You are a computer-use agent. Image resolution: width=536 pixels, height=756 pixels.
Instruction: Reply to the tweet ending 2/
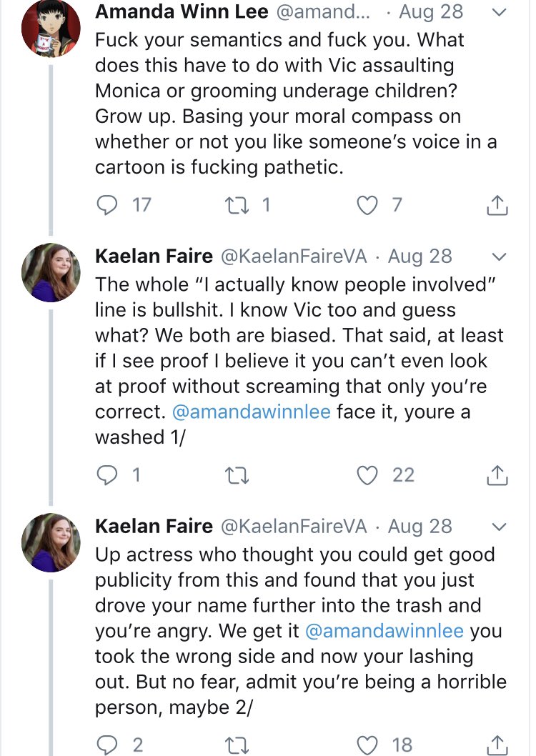[107, 745]
